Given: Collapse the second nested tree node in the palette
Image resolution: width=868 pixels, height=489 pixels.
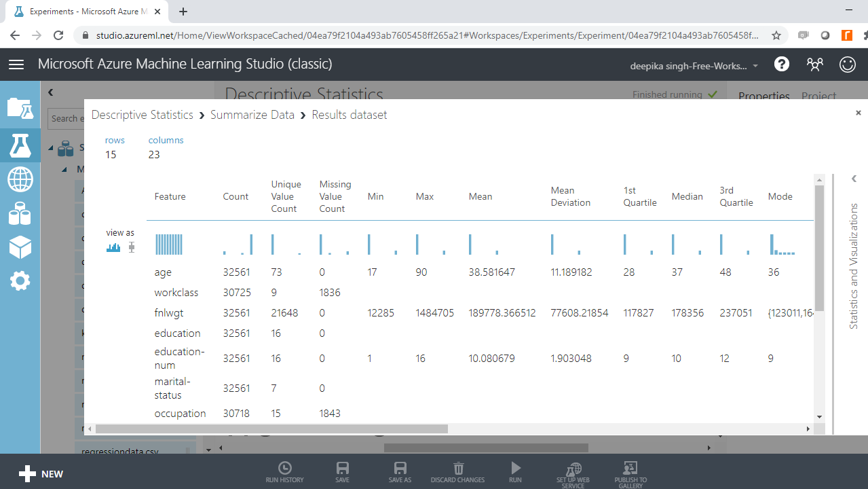Looking at the screenshot, I should pyautogui.click(x=65, y=170).
